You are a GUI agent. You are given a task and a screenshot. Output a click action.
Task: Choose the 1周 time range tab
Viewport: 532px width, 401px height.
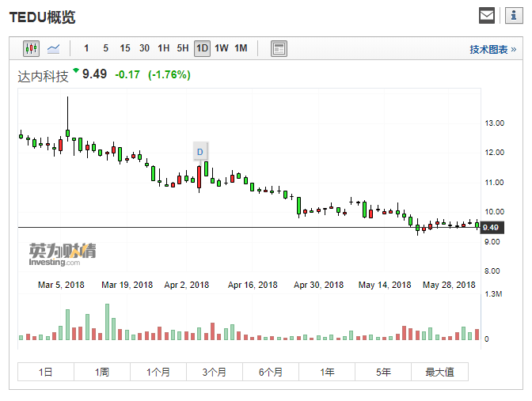pyautogui.click(x=102, y=372)
